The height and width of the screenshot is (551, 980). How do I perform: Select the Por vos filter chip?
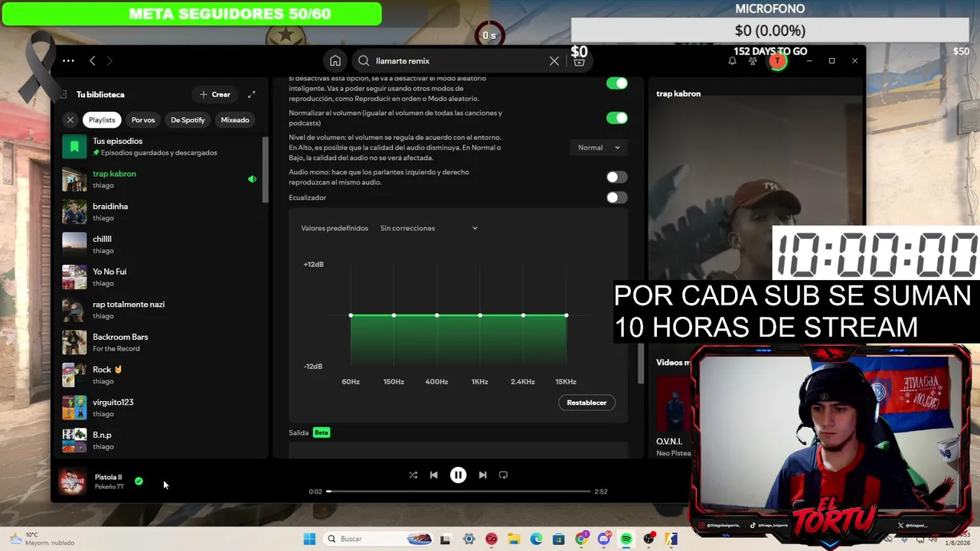coord(143,120)
